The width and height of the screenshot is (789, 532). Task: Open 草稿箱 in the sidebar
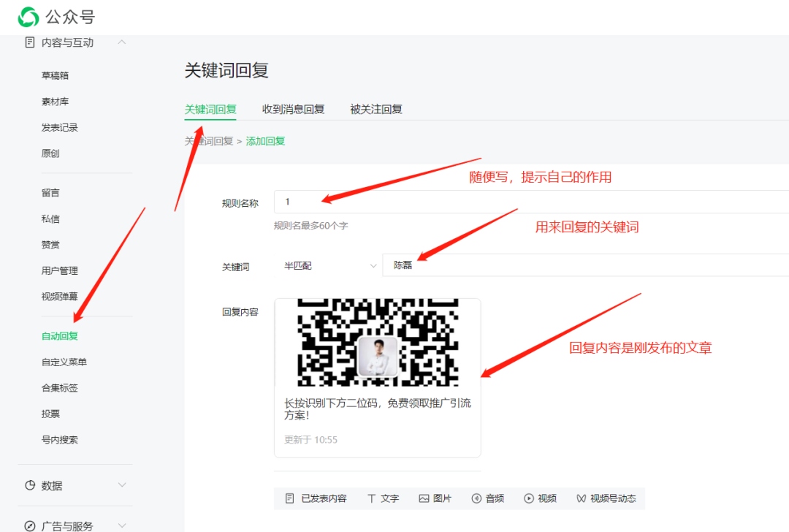coord(55,75)
